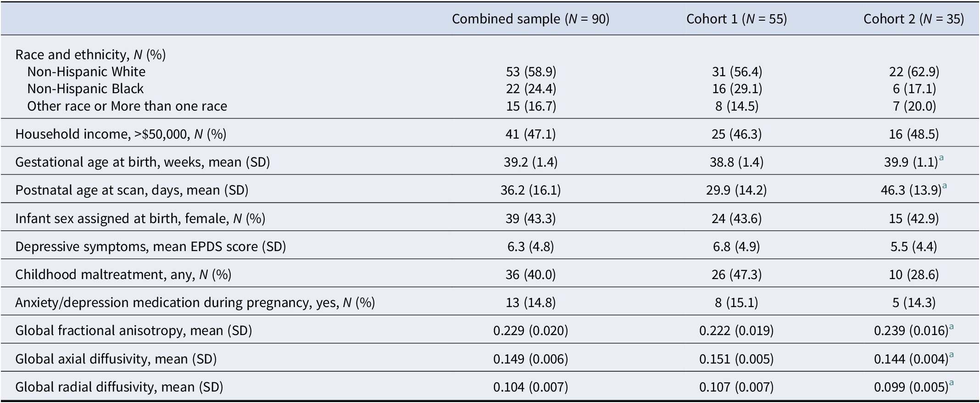This screenshot has height=403, width=980.
Task: Select the 'Cohort 1 (N = 55)' header
Action: (x=736, y=19)
